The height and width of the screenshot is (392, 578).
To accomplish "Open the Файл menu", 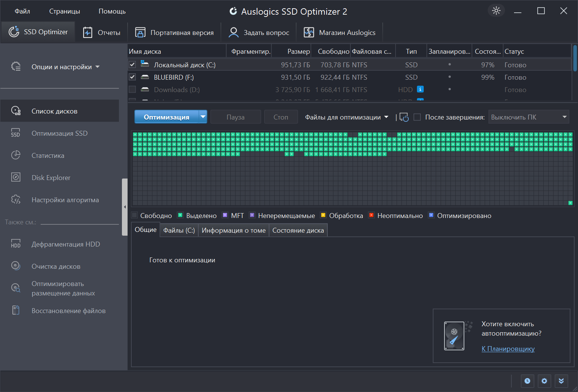I will point(22,11).
